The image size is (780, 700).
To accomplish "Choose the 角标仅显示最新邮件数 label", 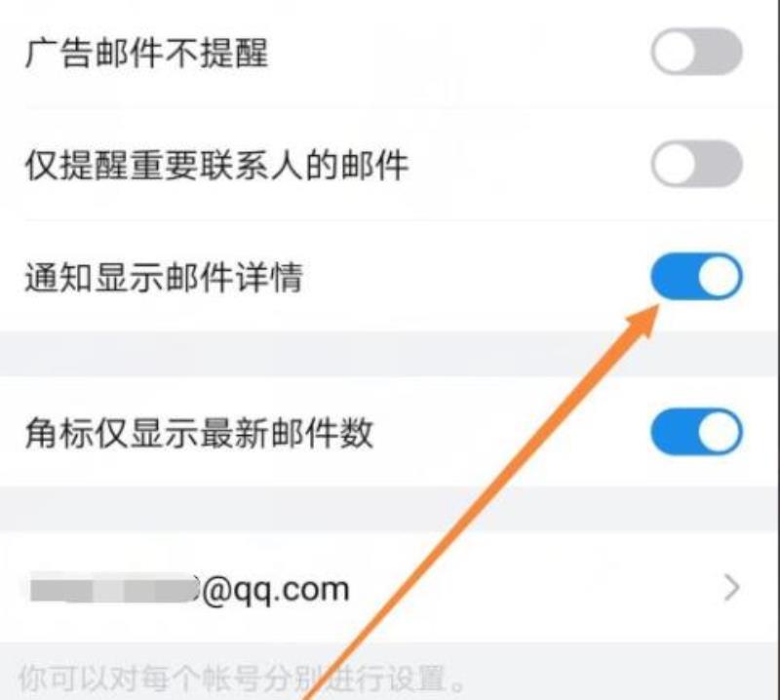I will (x=199, y=433).
